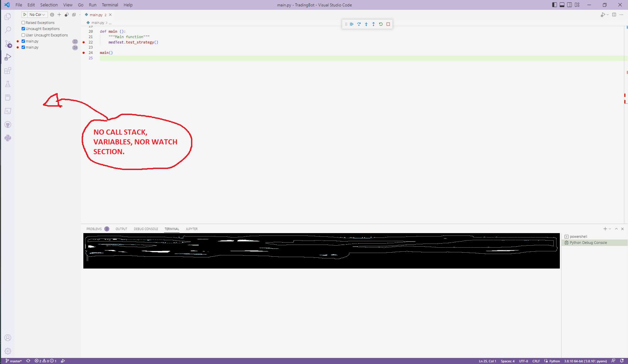Enable the Raised Exceptions checkbox
Image resolution: width=628 pixels, height=364 pixels.
point(23,23)
